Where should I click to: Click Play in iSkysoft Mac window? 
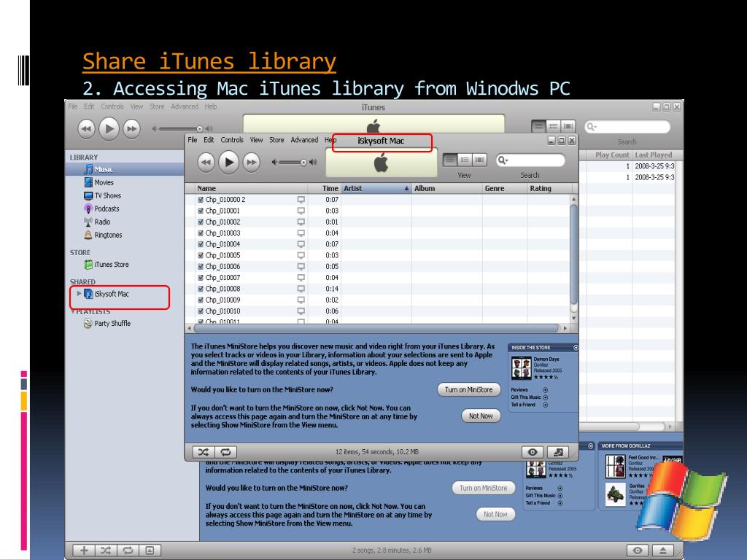click(228, 163)
